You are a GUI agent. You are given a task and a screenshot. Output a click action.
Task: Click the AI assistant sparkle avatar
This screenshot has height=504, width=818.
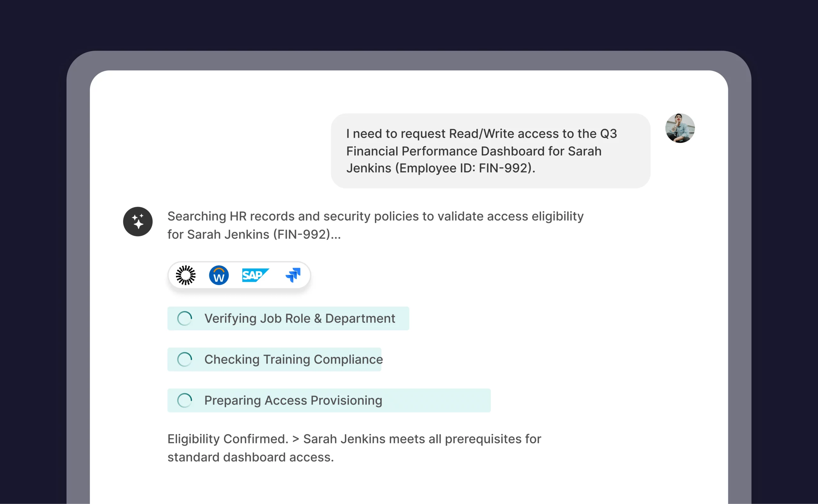click(137, 221)
